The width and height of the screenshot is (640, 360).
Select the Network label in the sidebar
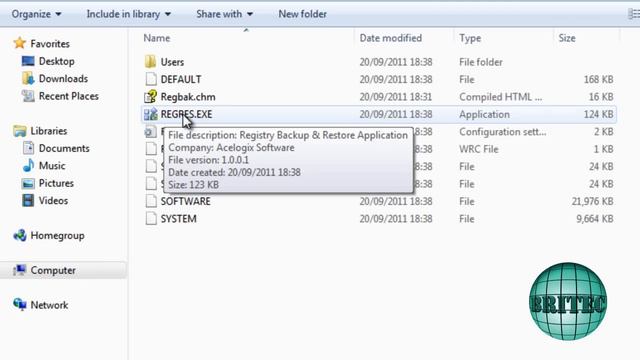coord(49,305)
